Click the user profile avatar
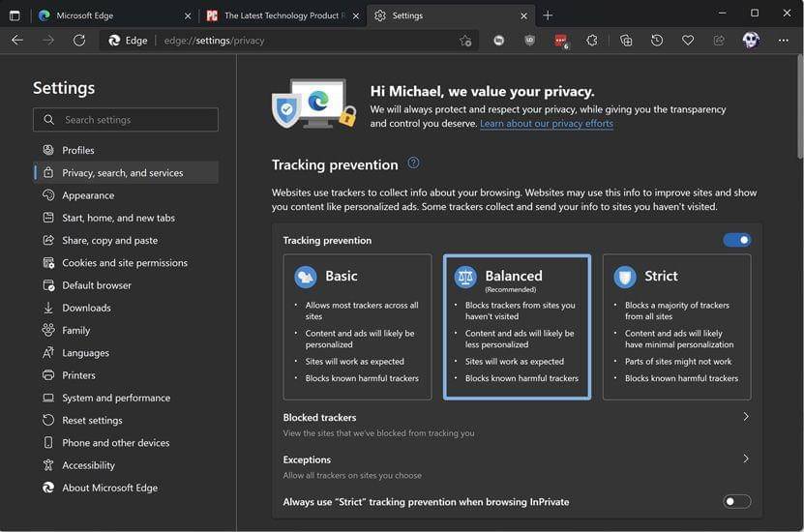This screenshot has height=532, width=804. coord(751,41)
